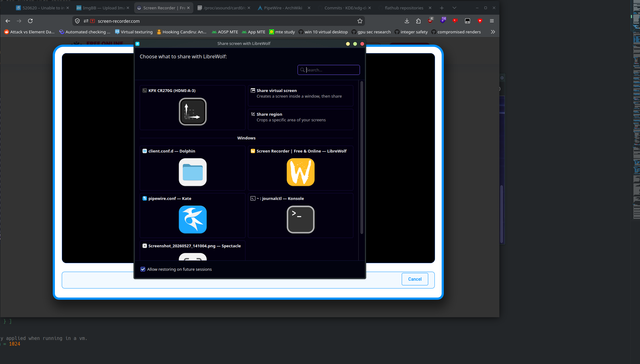Screen dimensions: 640x364
Task: Open the gpu sec research bookmark
Action: 371,32
